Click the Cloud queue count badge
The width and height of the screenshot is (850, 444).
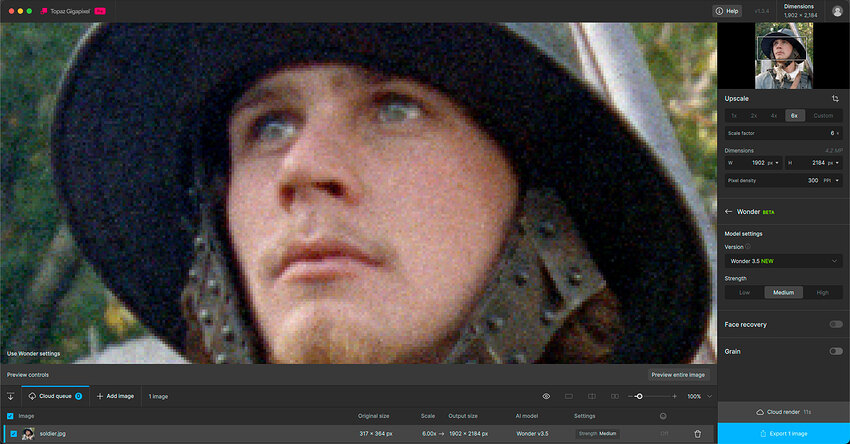click(79, 396)
